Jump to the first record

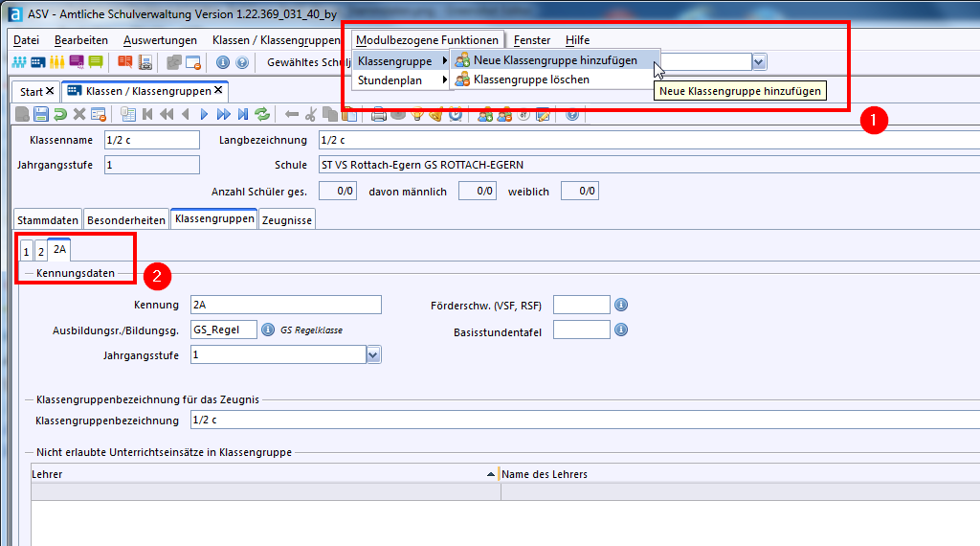(147, 114)
